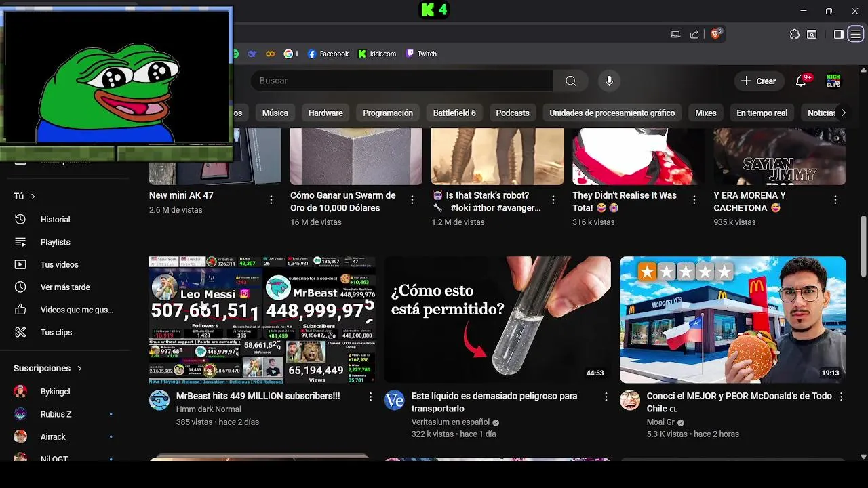Open options for MrBeast hits 449 MILLION video
The height and width of the screenshot is (488, 868).
(x=370, y=396)
